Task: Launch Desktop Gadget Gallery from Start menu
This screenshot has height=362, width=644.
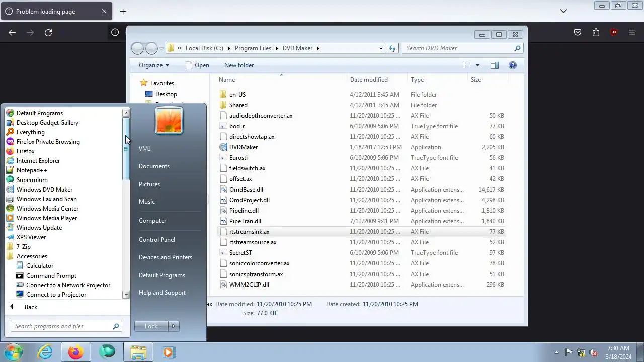Action: click(x=47, y=123)
